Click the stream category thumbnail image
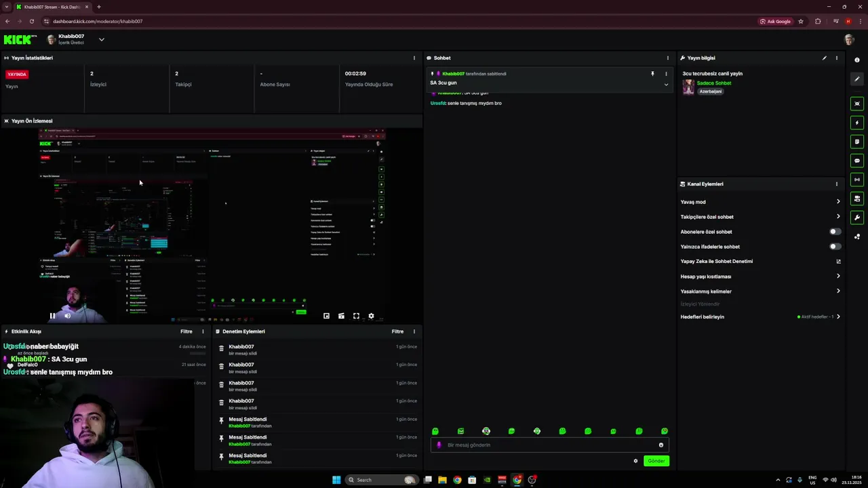The width and height of the screenshot is (868, 488). [688, 87]
